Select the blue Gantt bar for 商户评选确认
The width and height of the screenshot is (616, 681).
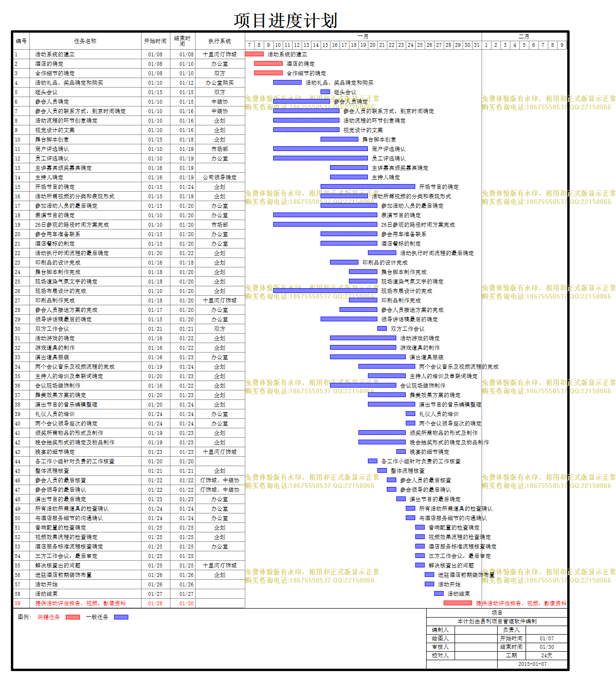321,149
